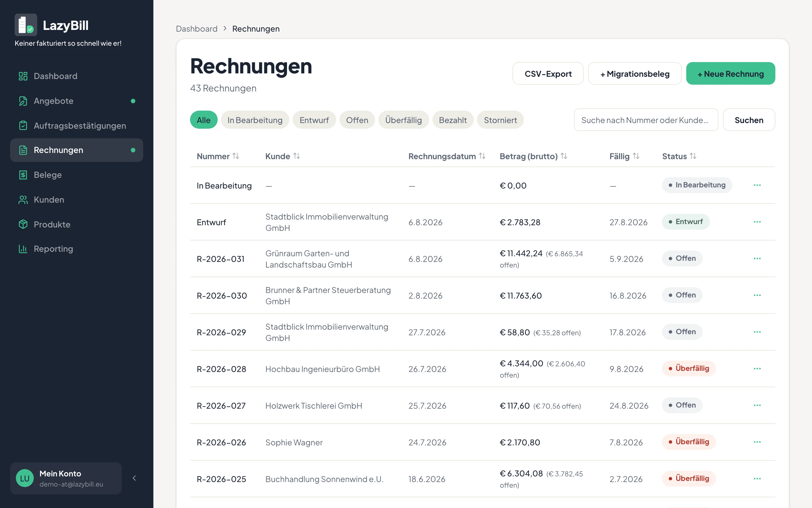The image size is (812, 508).
Task: Filter invoices by Entwurf
Action: [x=314, y=120]
